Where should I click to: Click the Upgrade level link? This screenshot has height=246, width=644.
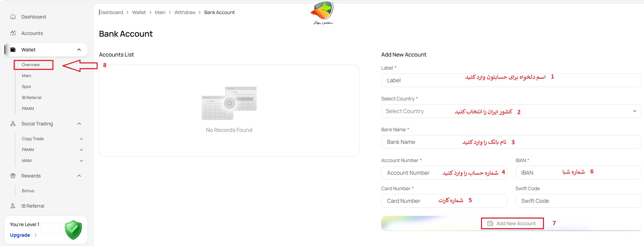point(20,235)
